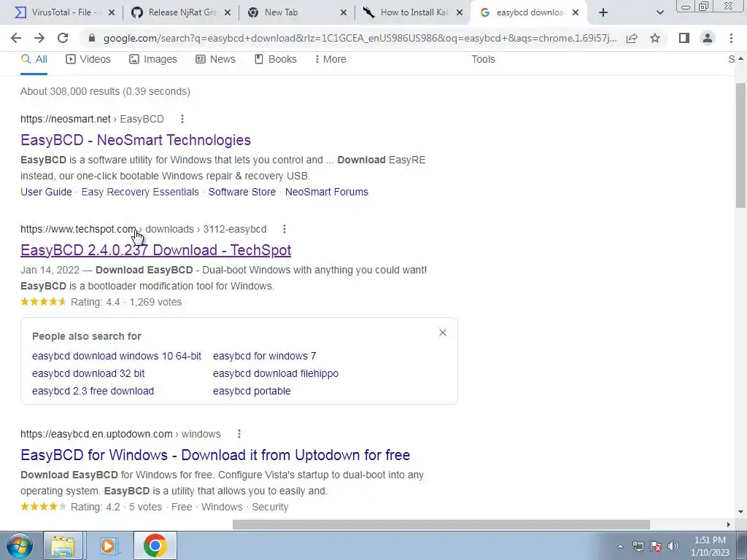
Task: Open the Software Store sitelink
Action: [x=242, y=192]
